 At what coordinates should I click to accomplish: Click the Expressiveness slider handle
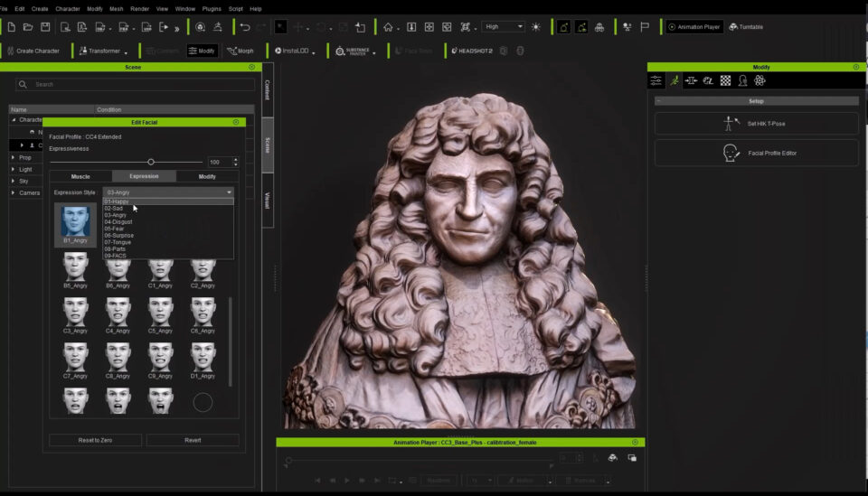click(x=151, y=162)
